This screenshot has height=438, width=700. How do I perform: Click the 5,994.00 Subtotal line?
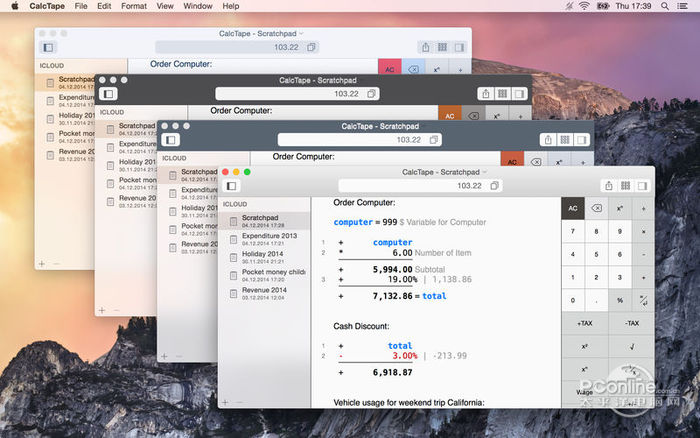tap(391, 269)
